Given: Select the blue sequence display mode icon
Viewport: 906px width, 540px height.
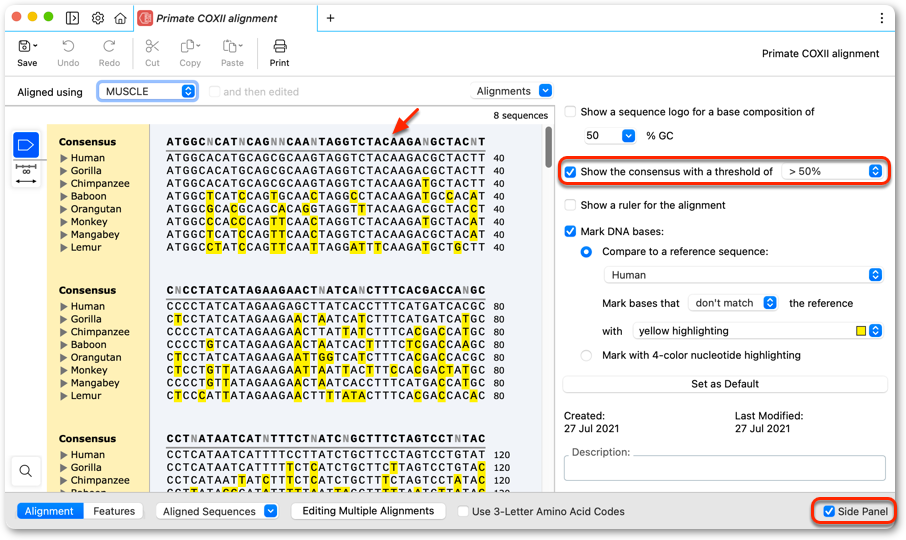Looking at the screenshot, I should [26, 144].
